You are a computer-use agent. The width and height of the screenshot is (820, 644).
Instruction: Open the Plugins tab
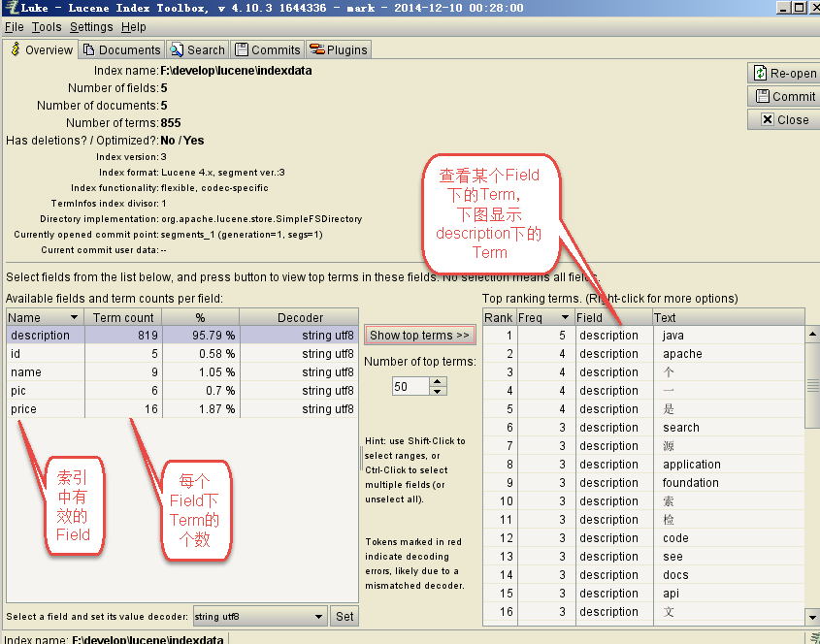click(339, 49)
